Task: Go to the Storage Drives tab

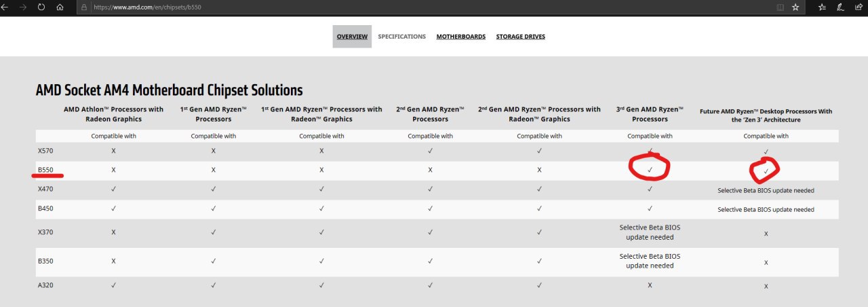Action: pyautogui.click(x=520, y=37)
